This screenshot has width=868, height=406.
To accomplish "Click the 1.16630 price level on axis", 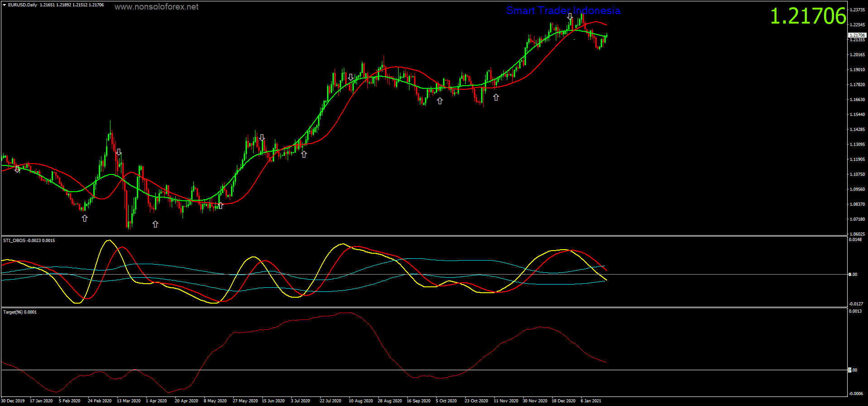I will pyautogui.click(x=858, y=100).
